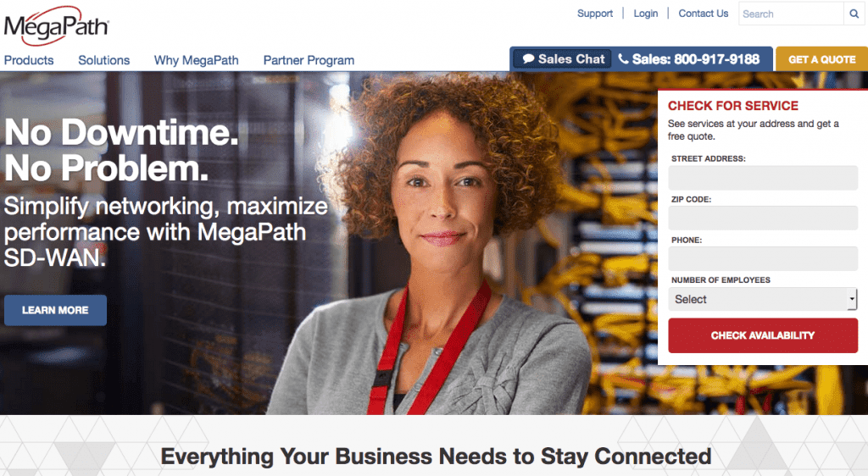868x476 pixels.
Task: Focus the Zip Code field
Action: click(x=763, y=218)
